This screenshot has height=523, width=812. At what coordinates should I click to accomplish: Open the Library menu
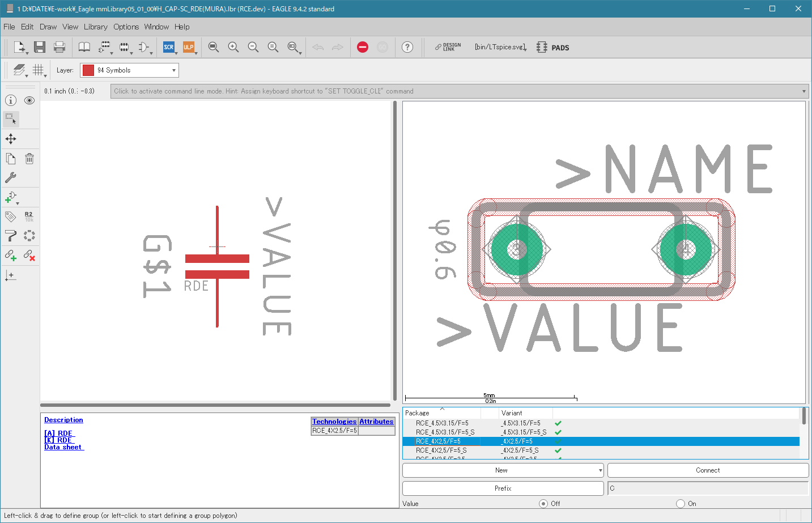coord(96,27)
